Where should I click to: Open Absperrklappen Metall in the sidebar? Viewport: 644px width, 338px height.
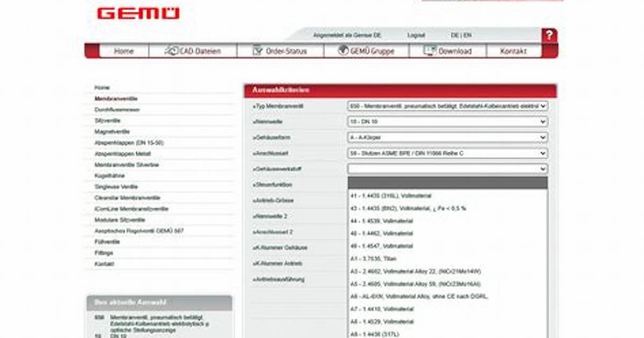(x=122, y=153)
